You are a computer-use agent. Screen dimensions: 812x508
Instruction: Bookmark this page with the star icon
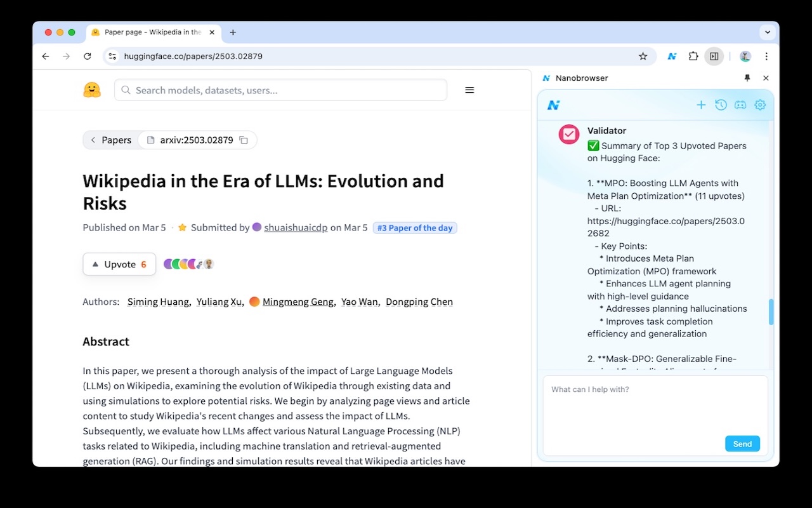click(643, 57)
